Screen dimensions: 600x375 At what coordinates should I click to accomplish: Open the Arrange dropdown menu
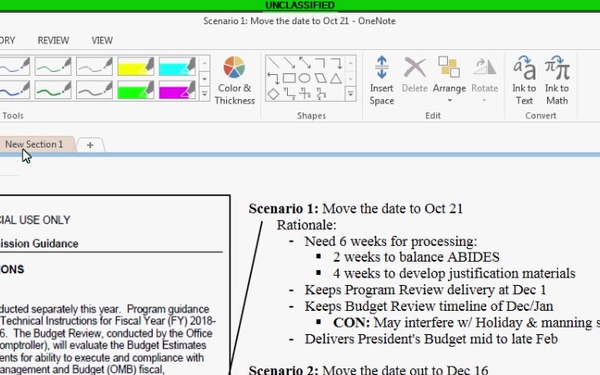coord(449,80)
